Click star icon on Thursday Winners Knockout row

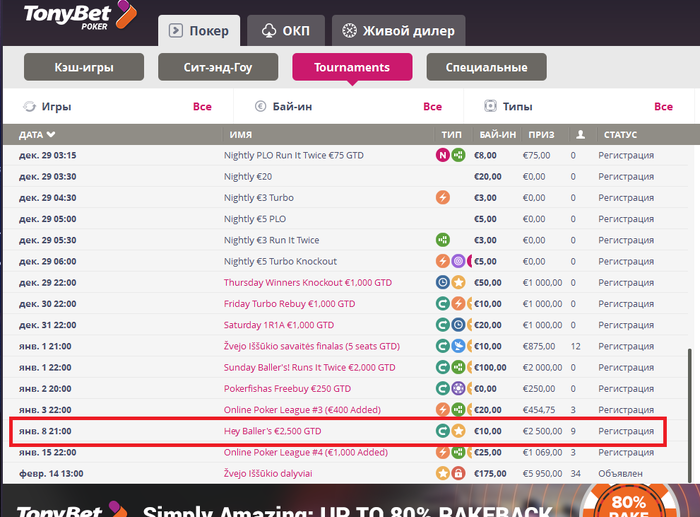pyautogui.click(x=458, y=282)
